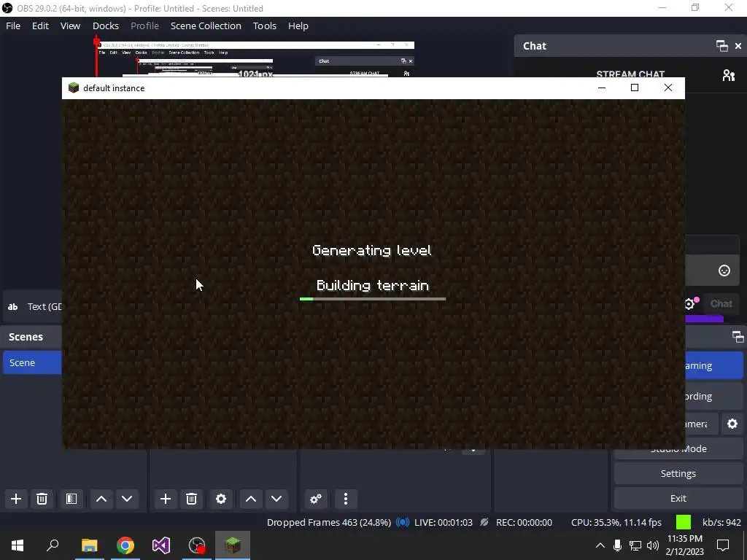This screenshot has height=560, width=747.
Task: Click the Exit button
Action: click(678, 498)
